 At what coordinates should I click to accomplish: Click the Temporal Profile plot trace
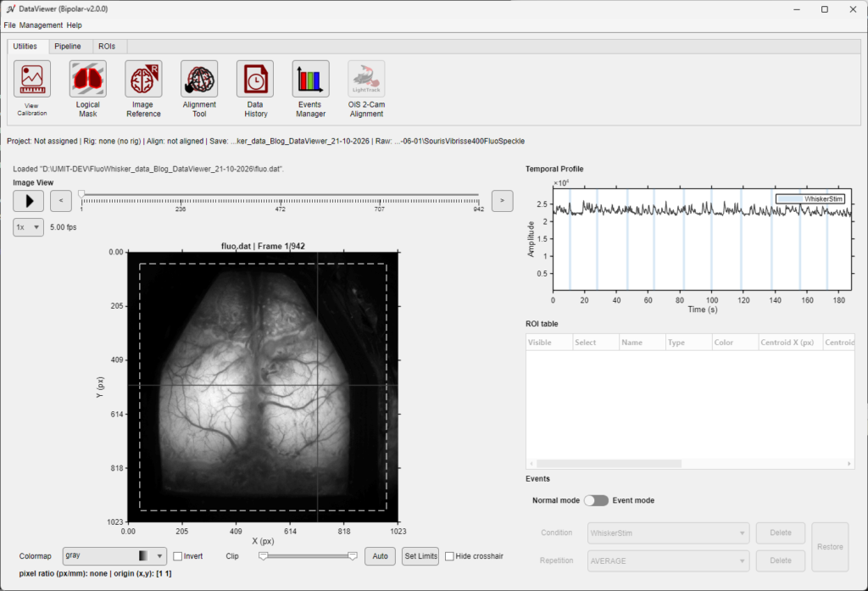point(702,209)
